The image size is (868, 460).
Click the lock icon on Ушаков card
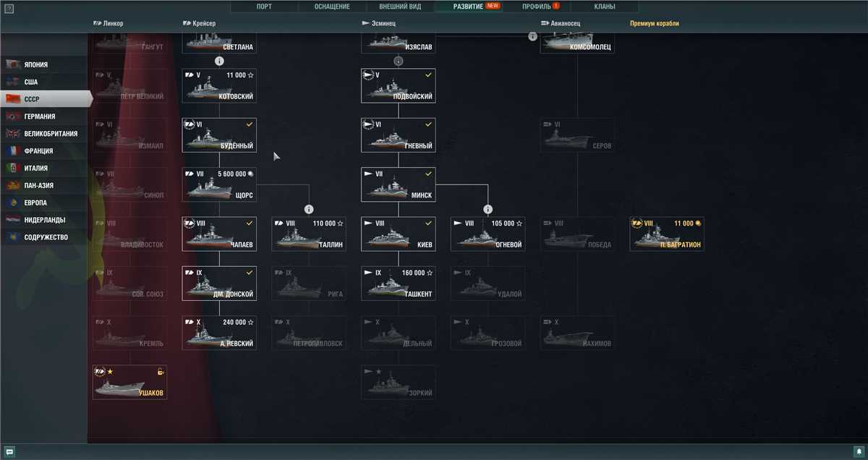click(161, 372)
